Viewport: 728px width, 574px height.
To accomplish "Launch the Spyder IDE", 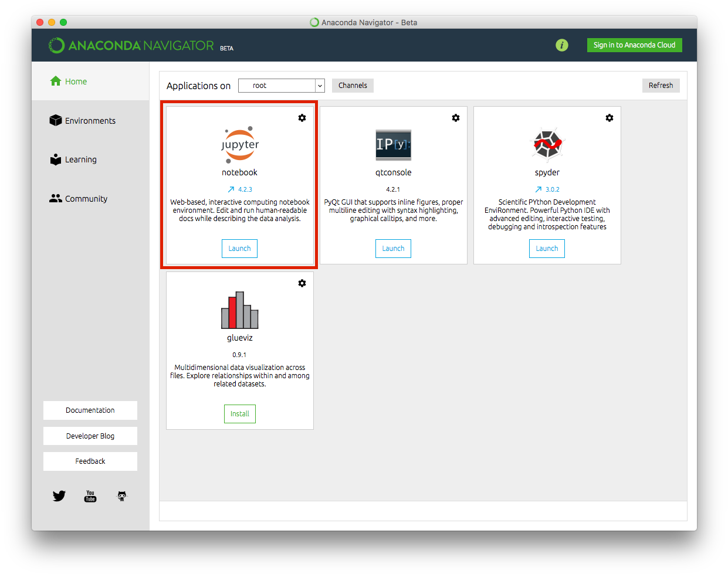I will pos(547,249).
